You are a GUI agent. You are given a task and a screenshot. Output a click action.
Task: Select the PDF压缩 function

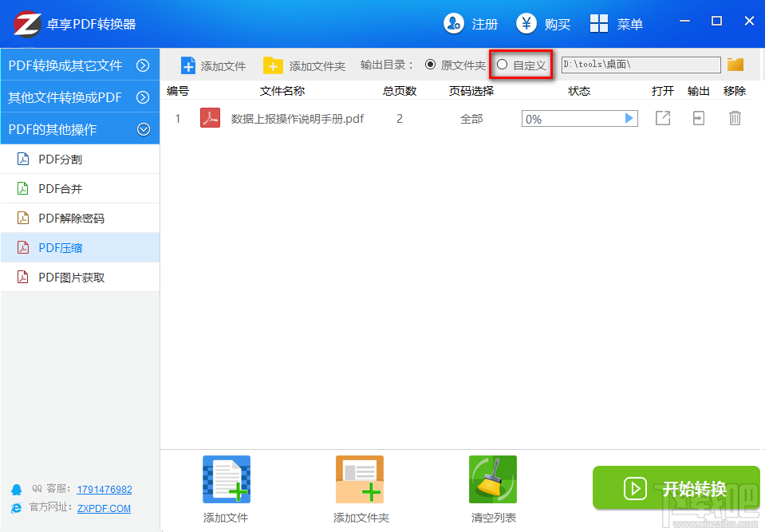[80, 248]
